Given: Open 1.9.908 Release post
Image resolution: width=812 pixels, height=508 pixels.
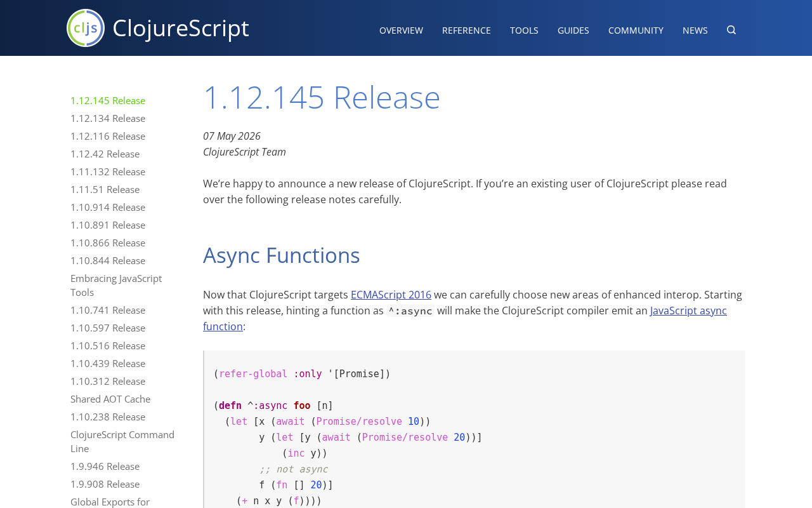Looking at the screenshot, I should [x=105, y=484].
